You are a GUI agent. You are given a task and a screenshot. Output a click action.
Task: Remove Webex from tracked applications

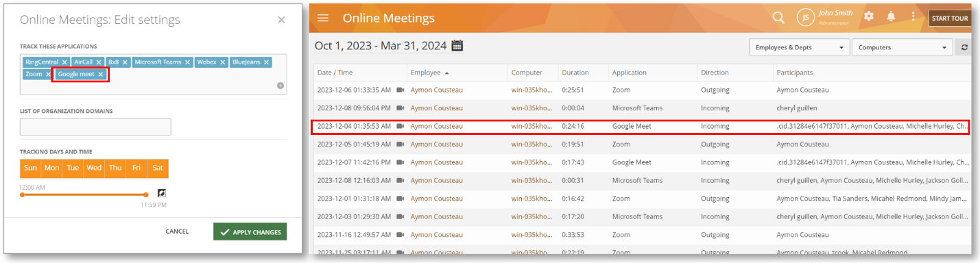click(x=223, y=62)
